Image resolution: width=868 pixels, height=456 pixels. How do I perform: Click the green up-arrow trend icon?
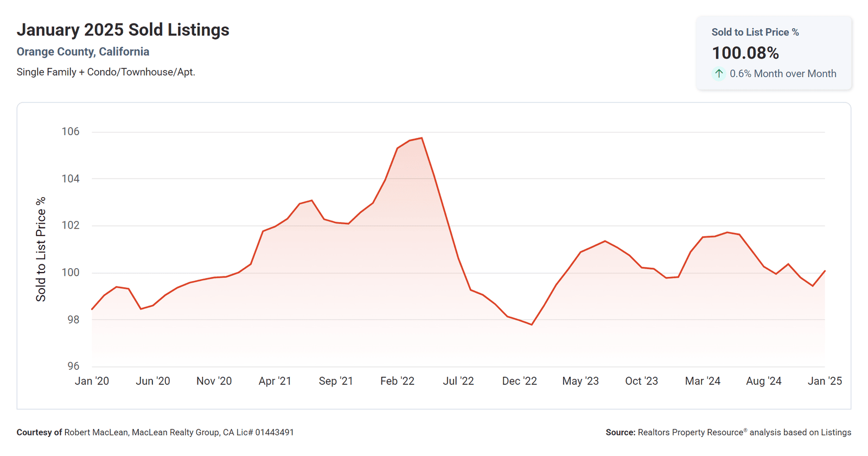tap(719, 73)
